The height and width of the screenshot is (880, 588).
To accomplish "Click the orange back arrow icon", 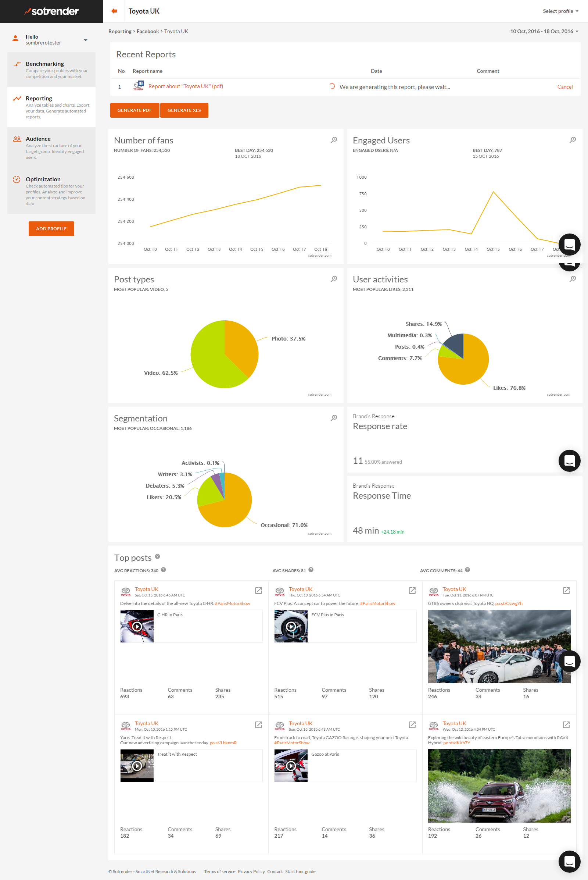I will coord(114,11).
